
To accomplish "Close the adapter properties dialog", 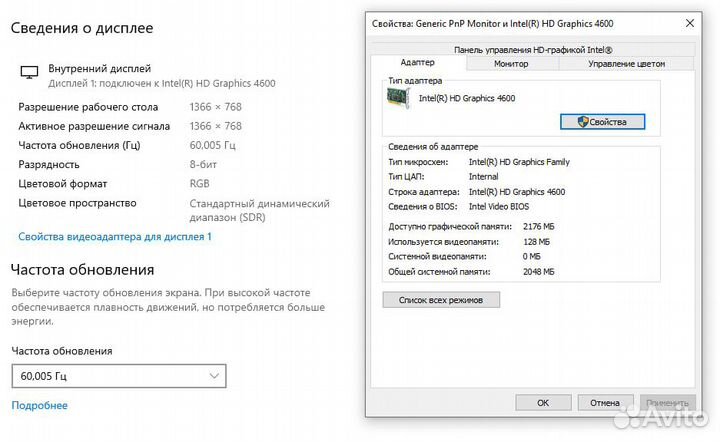I will click(690, 23).
